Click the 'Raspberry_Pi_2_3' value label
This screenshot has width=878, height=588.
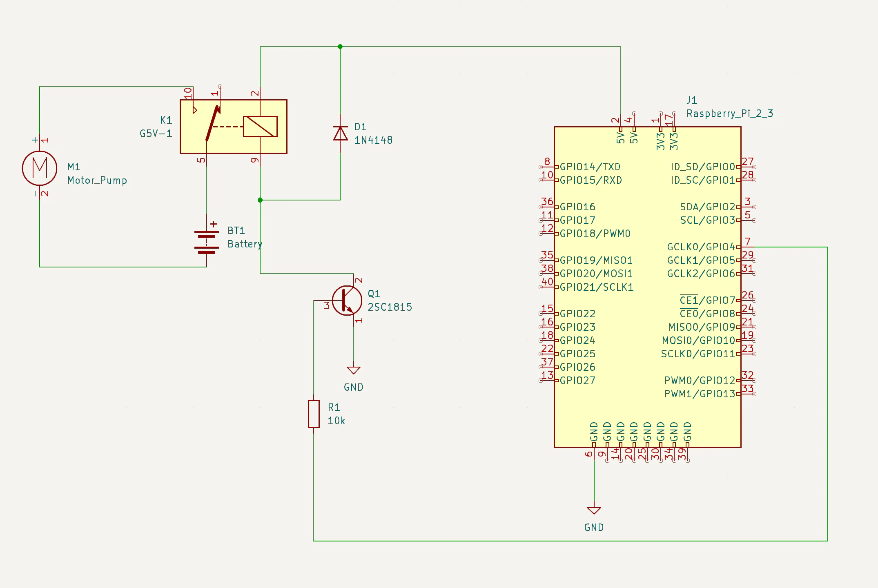pyautogui.click(x=730, y=113)
